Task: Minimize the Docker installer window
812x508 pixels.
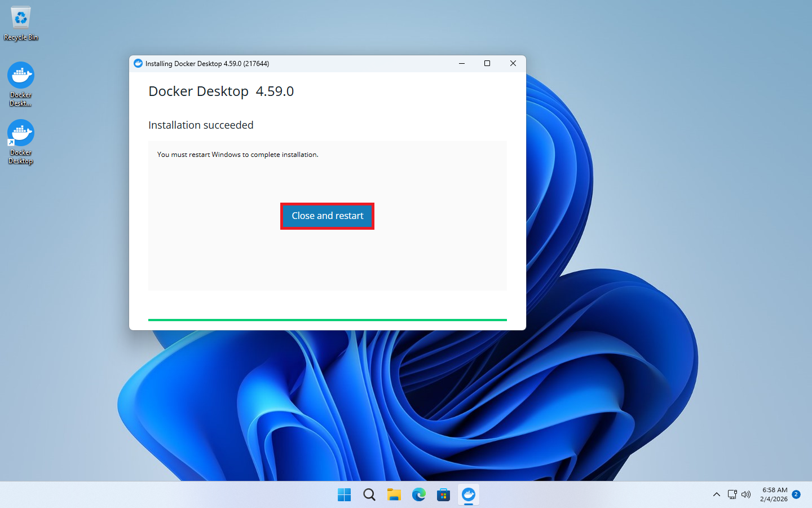Action: [x=462, y=64]
